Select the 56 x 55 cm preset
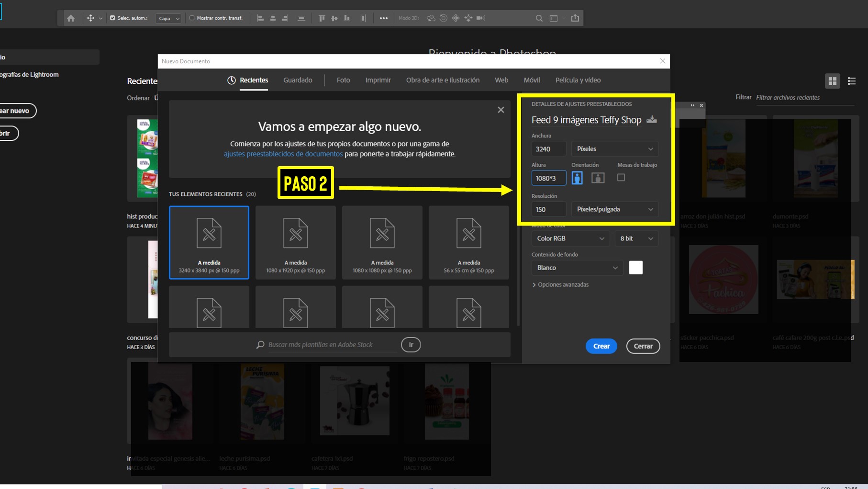Screen dimensions: 868x489 (469, 242)
